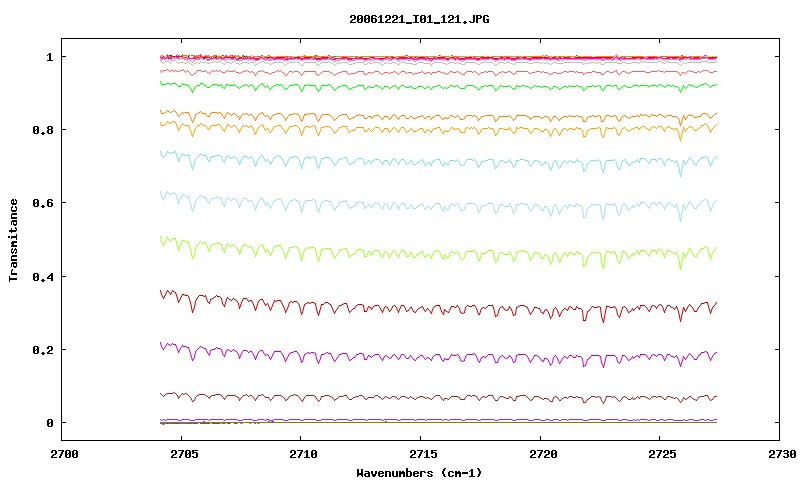This screenshot has width=800, height=480.
Task: Click the y-axis tick label 0.8
Action: [43, 130]
